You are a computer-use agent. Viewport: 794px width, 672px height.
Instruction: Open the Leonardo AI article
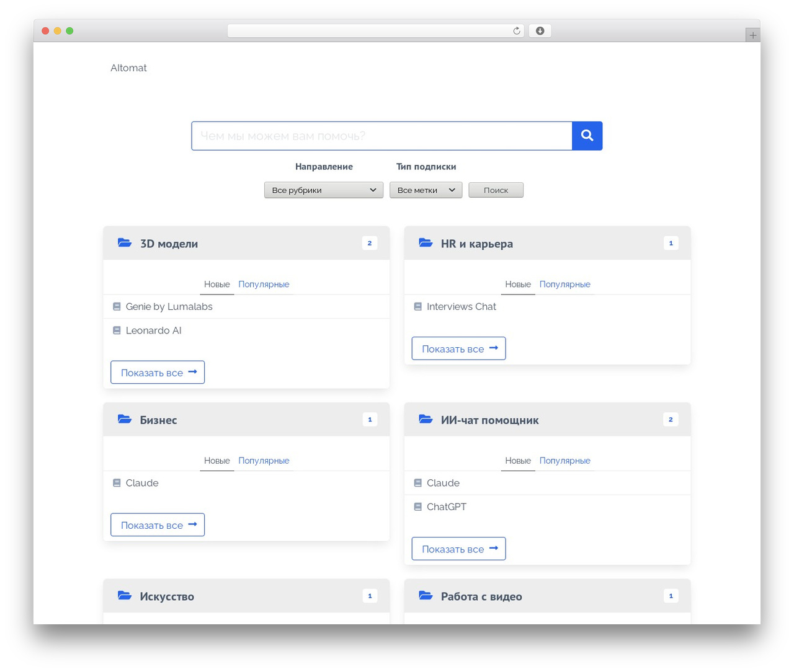pos(153,330)
